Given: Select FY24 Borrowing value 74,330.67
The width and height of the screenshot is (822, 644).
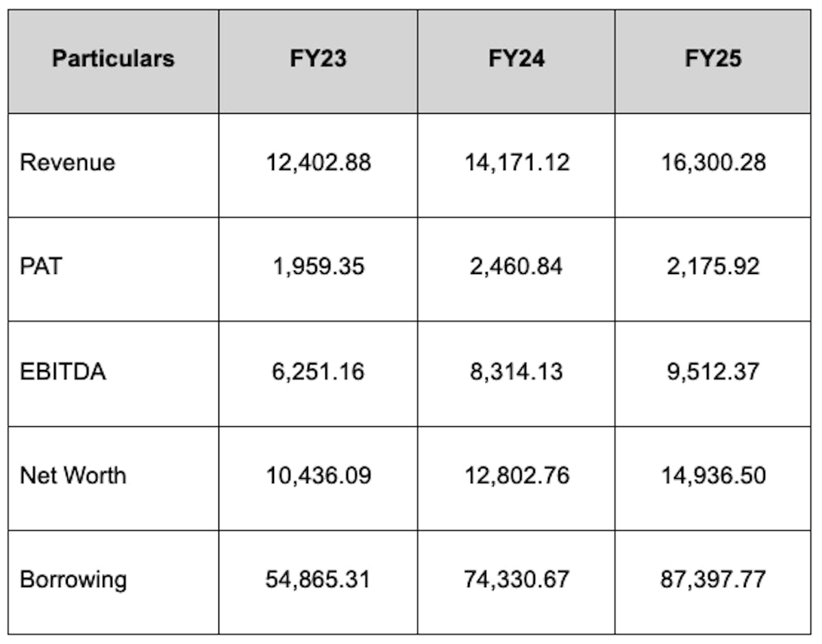Looking at the screenshot, I should [516, 580].
